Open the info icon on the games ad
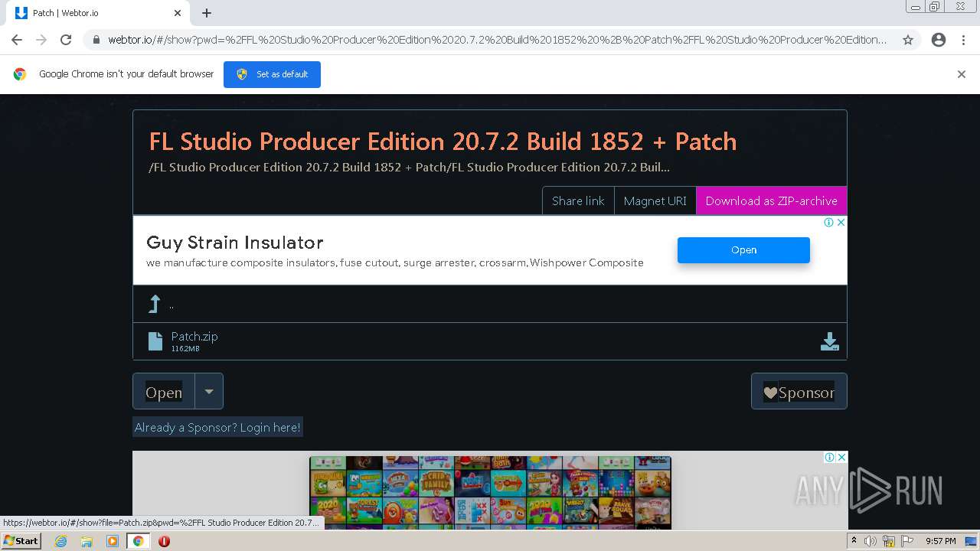 (828, 458)
